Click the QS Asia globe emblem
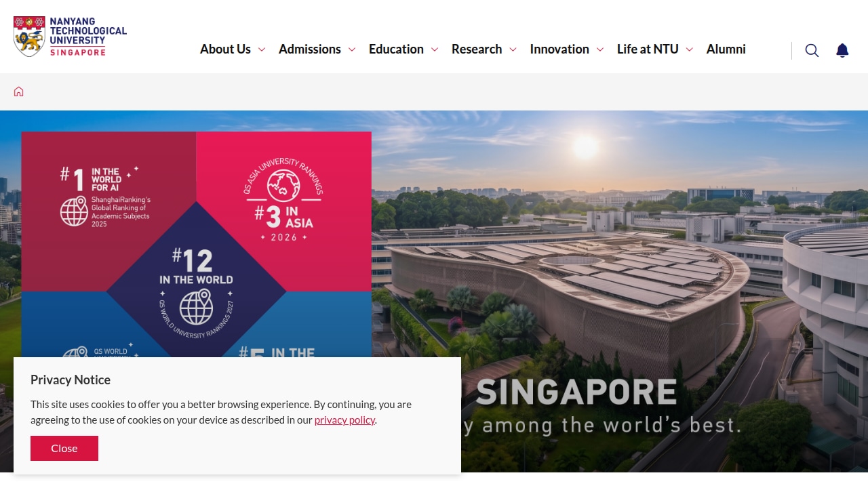Screen dimensions: 868x488 tap(283, 184)
